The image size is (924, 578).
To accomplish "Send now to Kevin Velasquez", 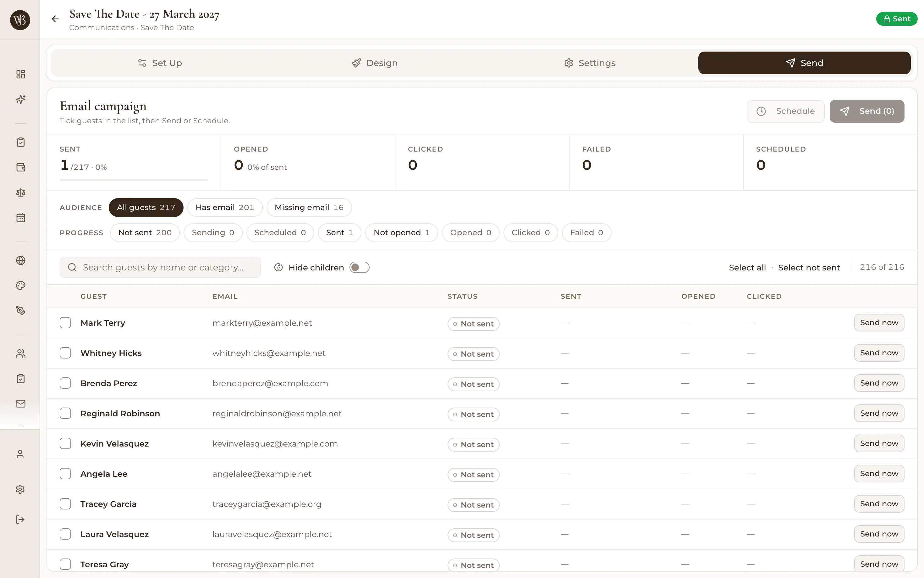I will click(879, 443).
